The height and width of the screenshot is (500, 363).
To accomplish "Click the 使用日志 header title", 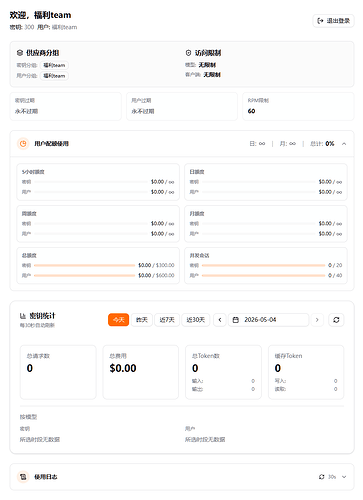I will (46, 477).
